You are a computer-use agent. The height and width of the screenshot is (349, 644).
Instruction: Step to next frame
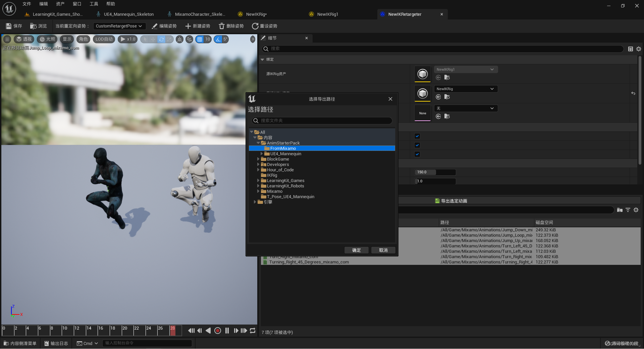pyautogui.click(x=236, y=331)
